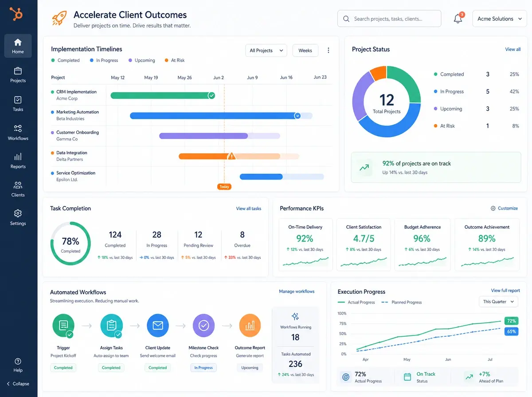Click the checkmark at the end of the CRM Implementation bar

click(x=211, y=95)
